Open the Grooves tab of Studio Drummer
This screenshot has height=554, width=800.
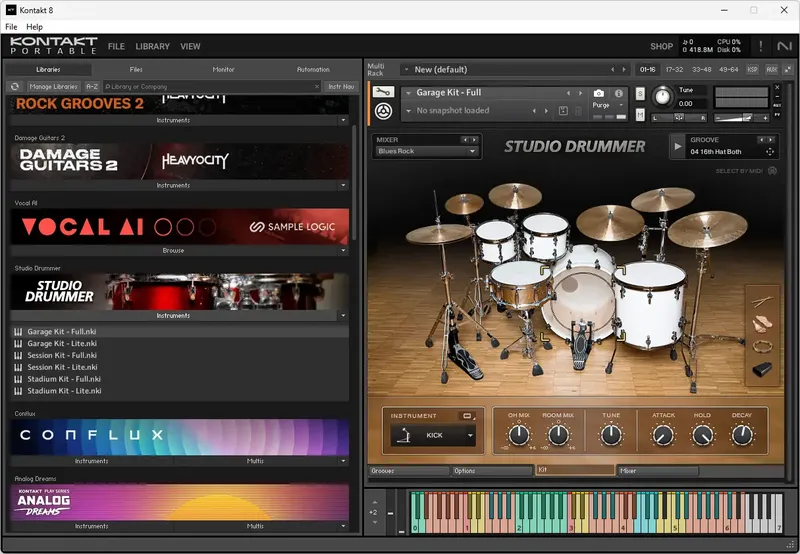click(x=409, y=471)
